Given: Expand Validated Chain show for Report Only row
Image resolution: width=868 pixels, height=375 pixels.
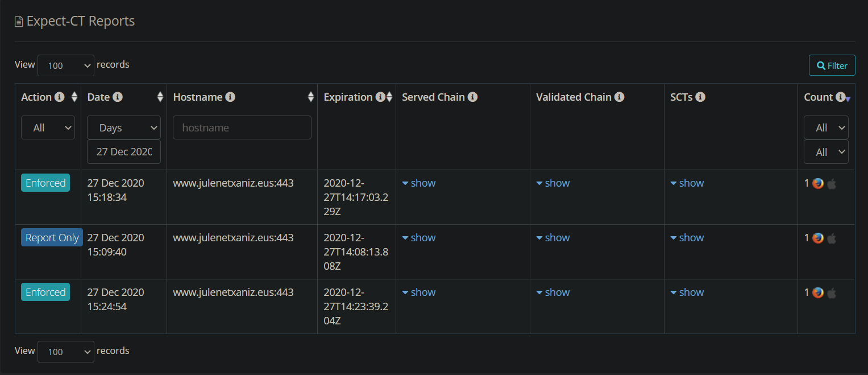Looking at the screenshot, I should click(x=553, y=237).
